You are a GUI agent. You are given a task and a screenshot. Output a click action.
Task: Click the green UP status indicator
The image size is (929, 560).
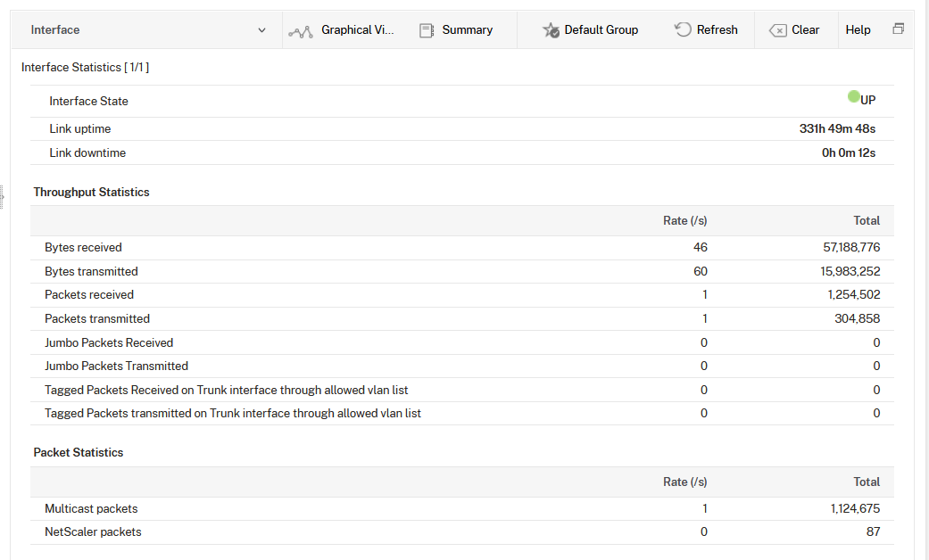point(854,97)
